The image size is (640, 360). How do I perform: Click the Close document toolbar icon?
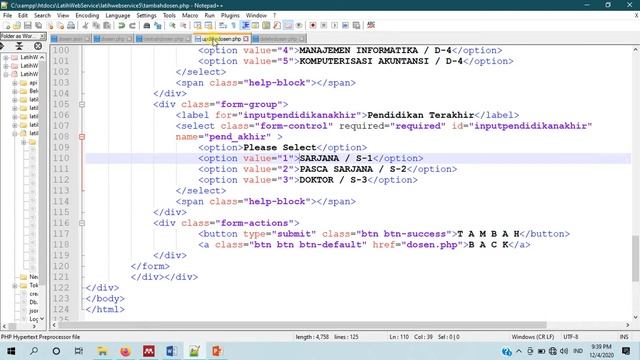50,25
